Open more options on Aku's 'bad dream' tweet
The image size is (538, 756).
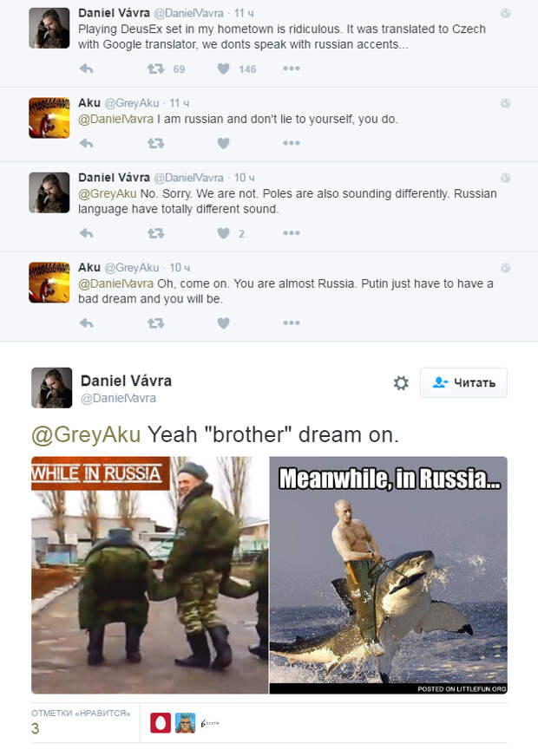click(292, 323)
